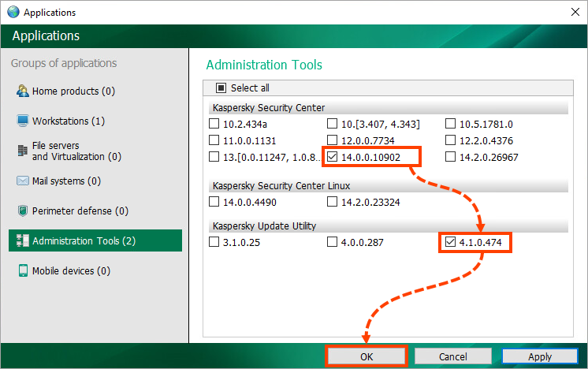The width and height of the screenshot is (588, 369).
Task: Click the globe icon in title bar
Action: point(13,12)
